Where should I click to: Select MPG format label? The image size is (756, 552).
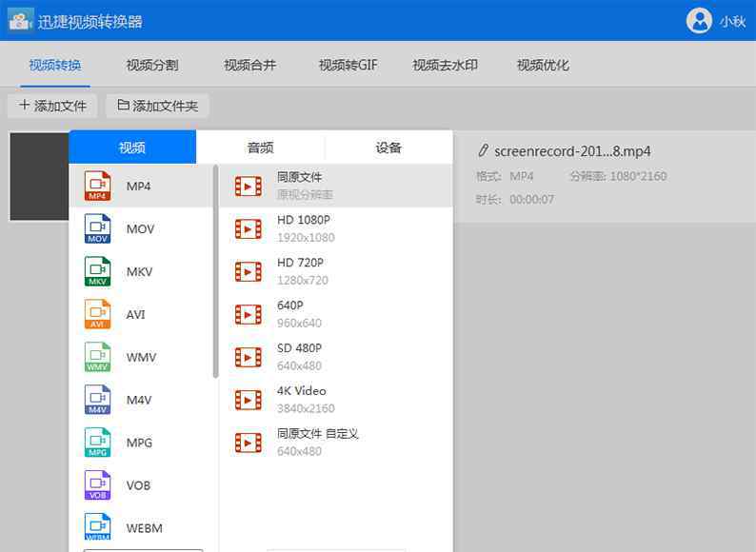tap(139, 443)
